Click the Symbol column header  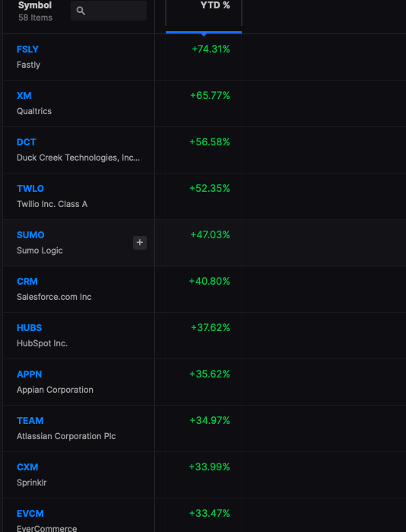(35, 5)
